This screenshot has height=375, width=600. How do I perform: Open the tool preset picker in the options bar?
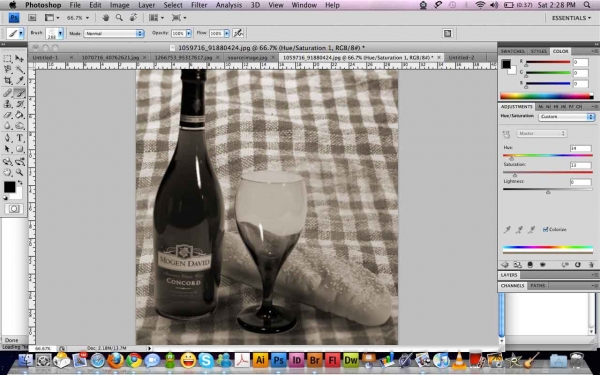click(x=16, y=33)
